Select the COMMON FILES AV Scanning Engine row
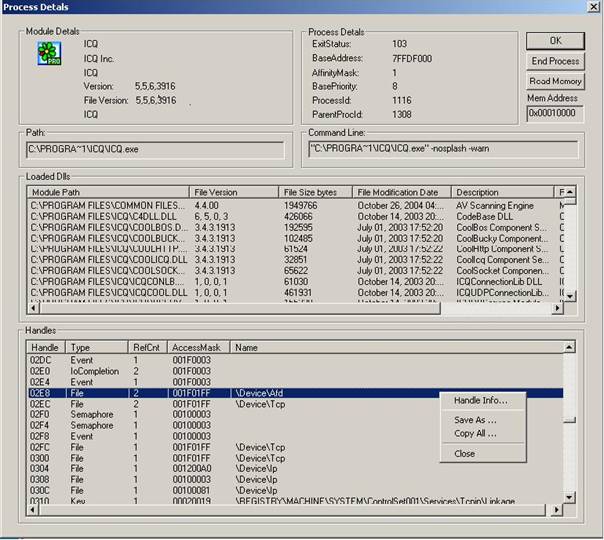604x540 pixels. [x=296, y=206]
